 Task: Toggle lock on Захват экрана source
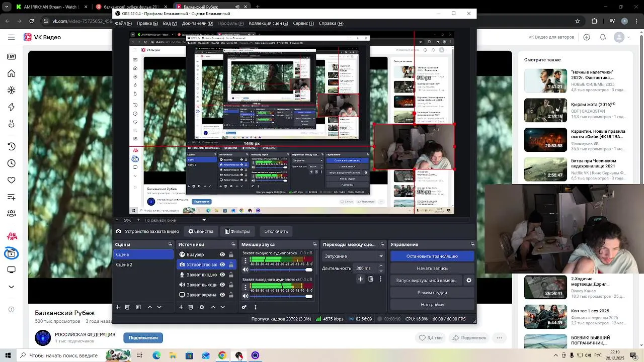pos(231,295)
